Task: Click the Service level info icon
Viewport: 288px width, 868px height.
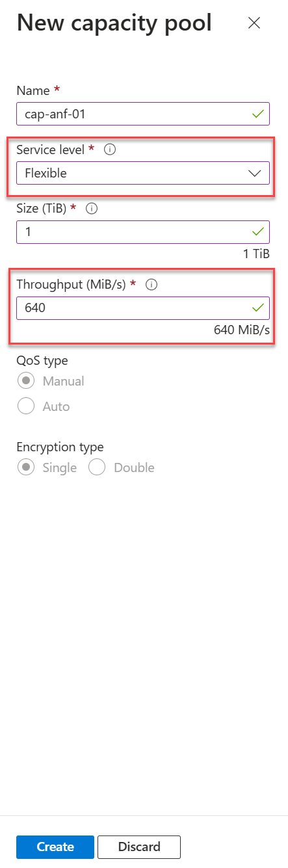Action: [x=110, y=150]
